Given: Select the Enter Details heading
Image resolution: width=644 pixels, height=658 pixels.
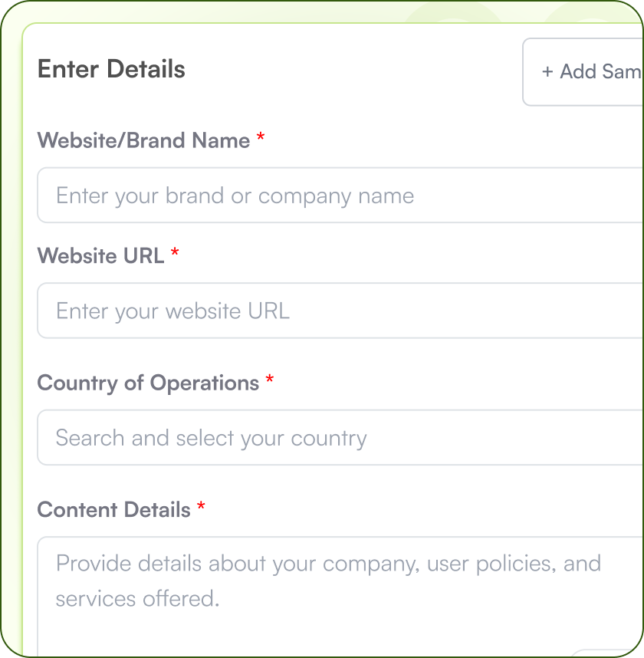Looking at the screenshot, I should (x=111, y=69).
